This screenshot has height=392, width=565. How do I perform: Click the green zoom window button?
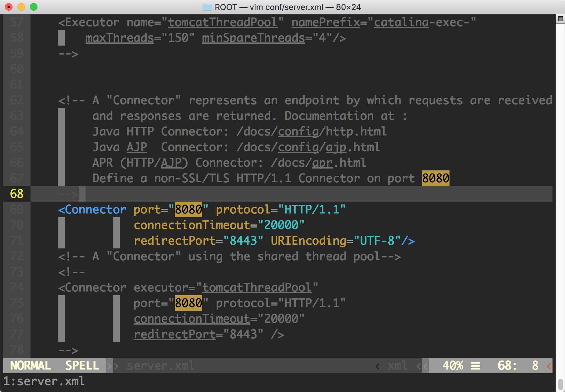coord(34,7)
